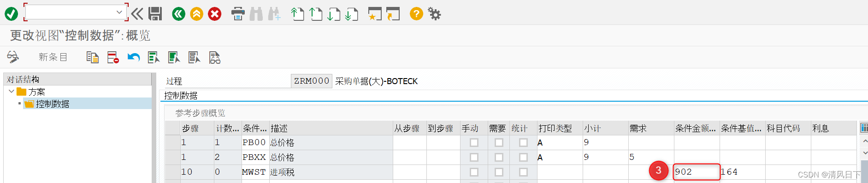Click the Delete row icon with red minus
The image size is (868, 183).
113,57
